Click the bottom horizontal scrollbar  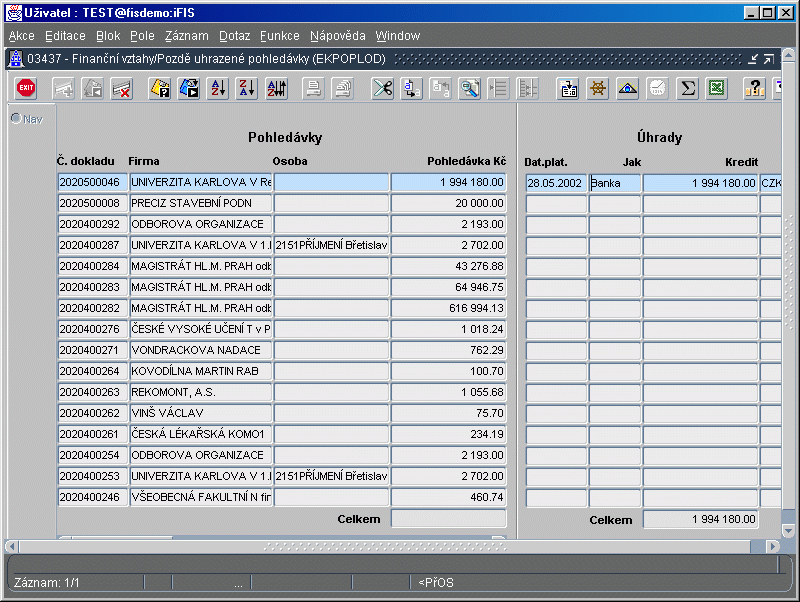400,547
